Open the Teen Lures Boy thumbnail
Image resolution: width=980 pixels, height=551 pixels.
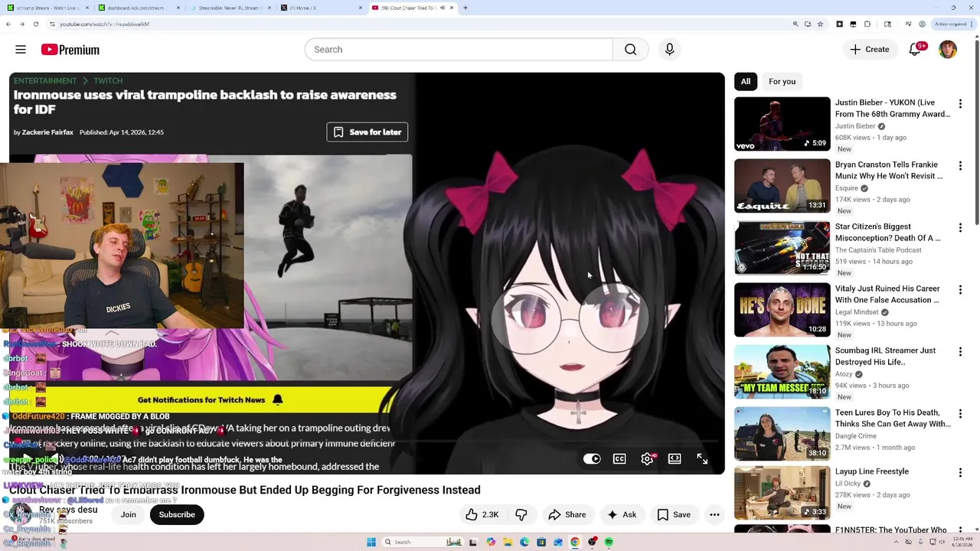pos(782,433)
